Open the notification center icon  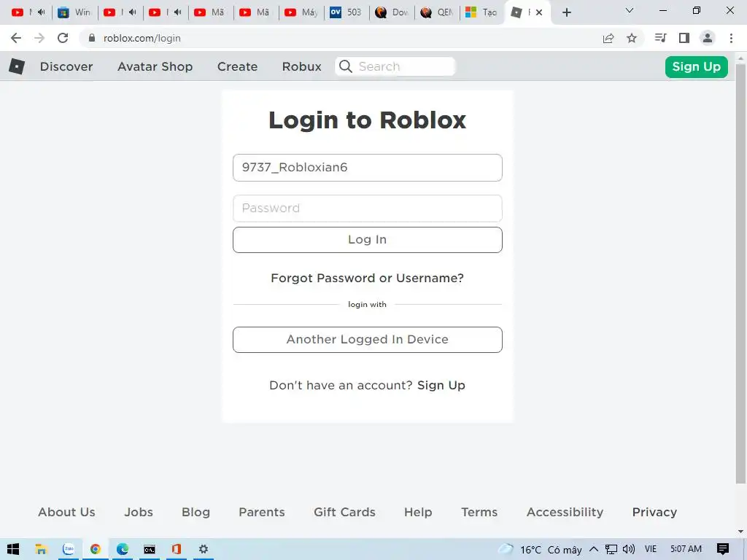(723, 549)
